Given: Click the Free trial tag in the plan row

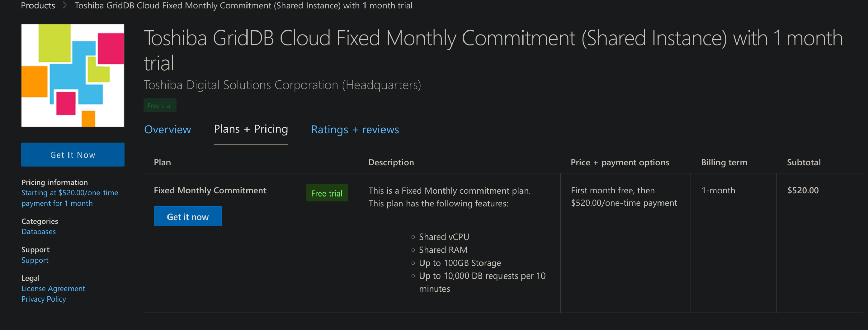Looking at the screenshot, I should tap(327, 193).
